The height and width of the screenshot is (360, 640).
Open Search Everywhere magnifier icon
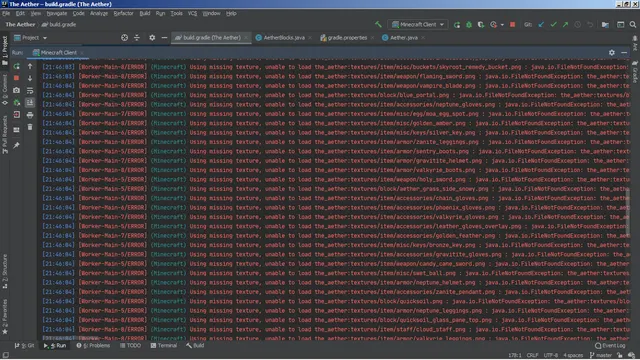[633, 25]
